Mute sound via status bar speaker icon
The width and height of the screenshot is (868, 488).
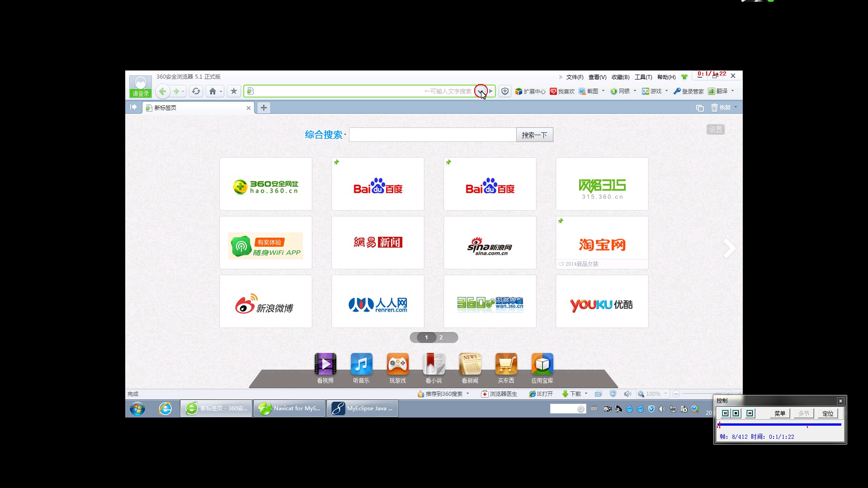pos(627,394)
